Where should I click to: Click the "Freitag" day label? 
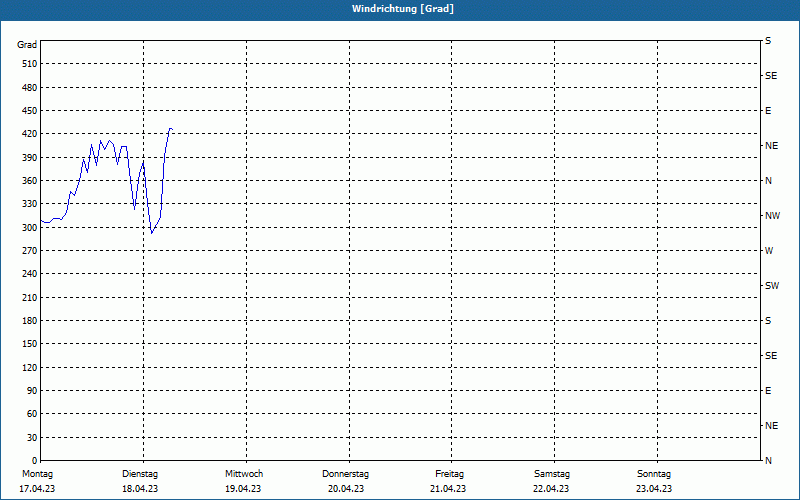[449, 474]
